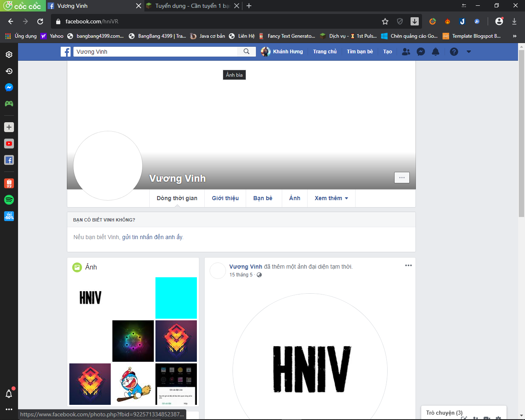Expand Facebook account dropdown arrow
The width and height of the screenshot is (525, 420).
(x=469, y=52)
